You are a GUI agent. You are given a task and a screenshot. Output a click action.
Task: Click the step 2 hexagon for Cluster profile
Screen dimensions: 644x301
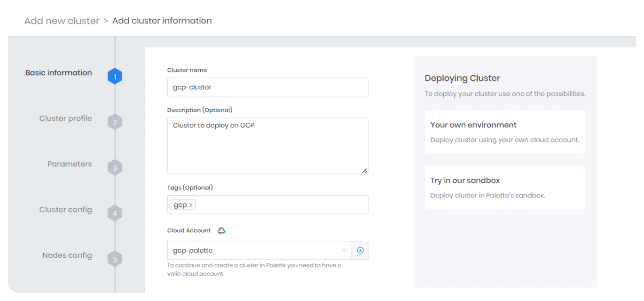(115, 122)
